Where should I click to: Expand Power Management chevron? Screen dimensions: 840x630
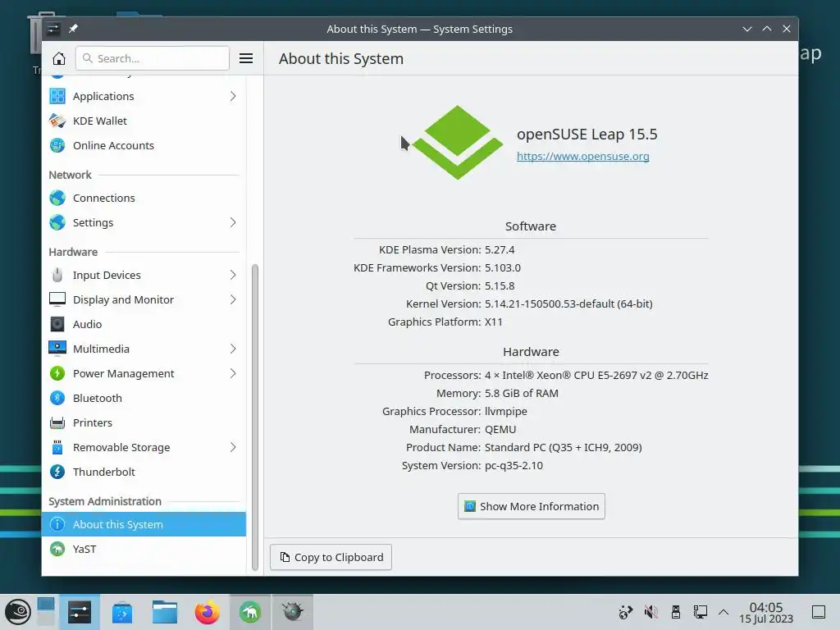233,374
